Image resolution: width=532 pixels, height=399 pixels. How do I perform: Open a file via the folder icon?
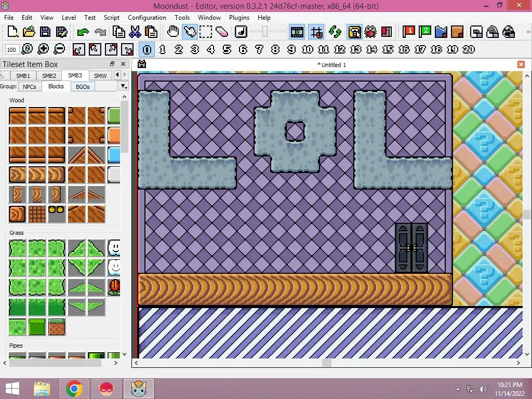tap(29, 32)
